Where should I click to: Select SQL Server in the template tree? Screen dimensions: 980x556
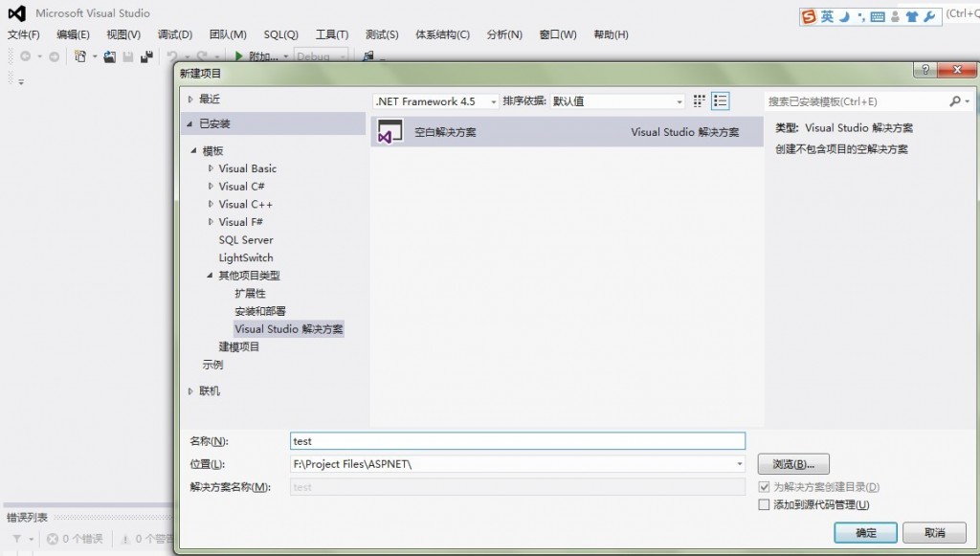pos(246,240)
